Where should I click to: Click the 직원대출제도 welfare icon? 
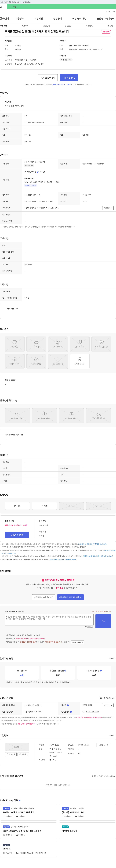36,361
